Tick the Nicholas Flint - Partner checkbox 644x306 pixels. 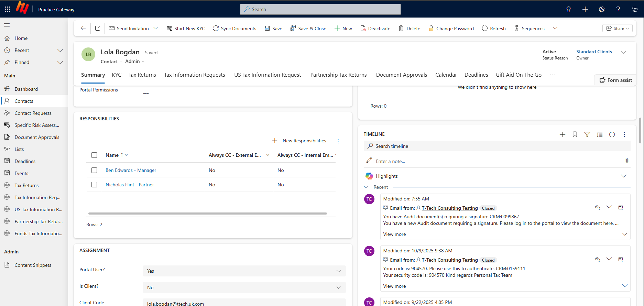(94, 185)
